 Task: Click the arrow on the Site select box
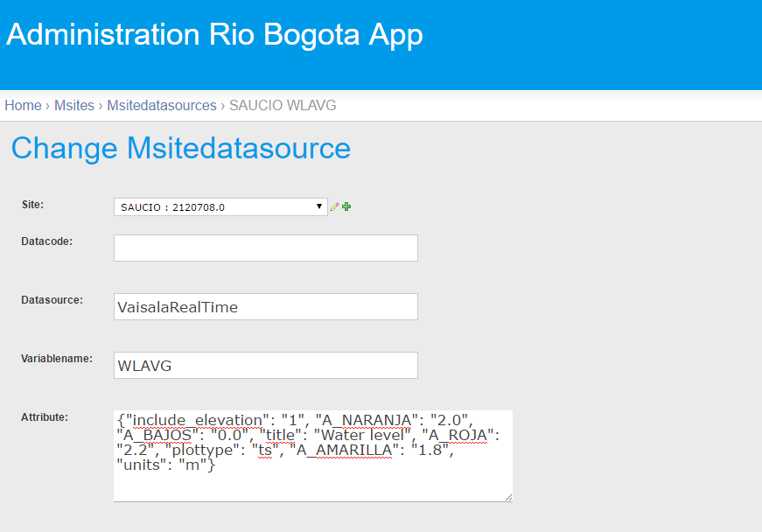(319, 206)
